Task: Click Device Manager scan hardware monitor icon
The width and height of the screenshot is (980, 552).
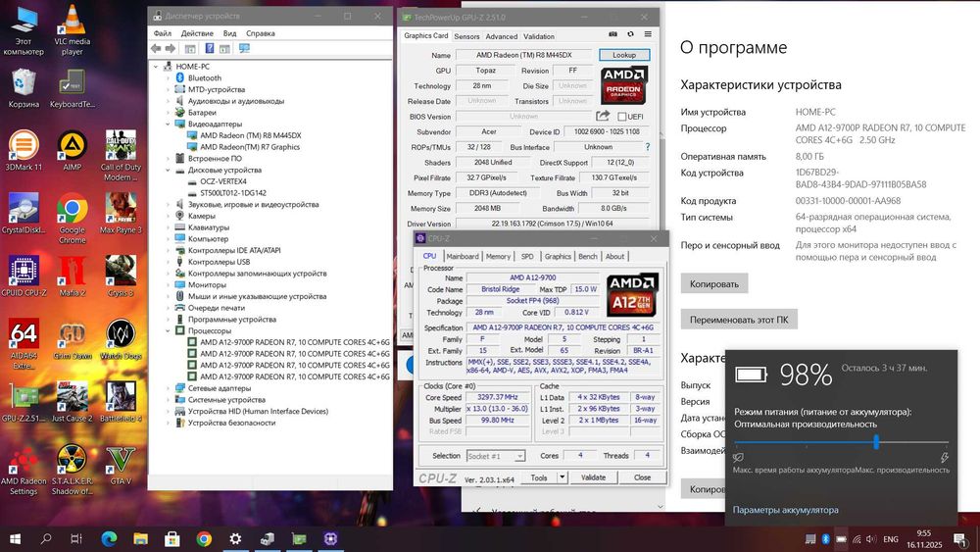Action: (x=244, y=48)
